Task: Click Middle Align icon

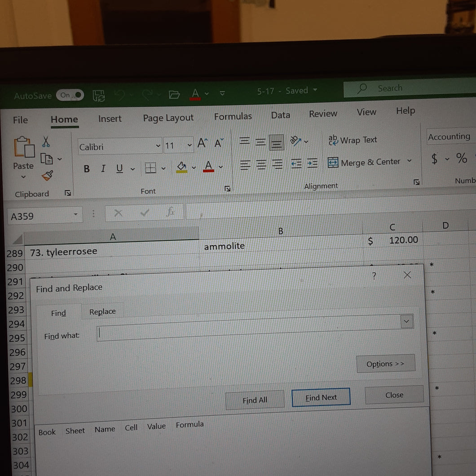Action: click(260, 142)
